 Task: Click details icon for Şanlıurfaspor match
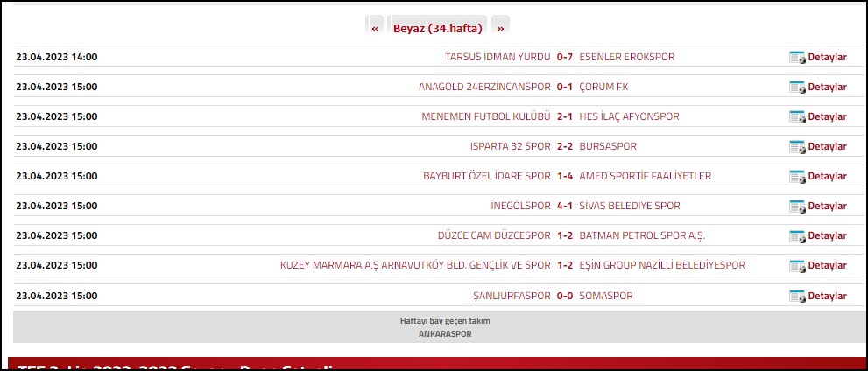coord(796,296)
